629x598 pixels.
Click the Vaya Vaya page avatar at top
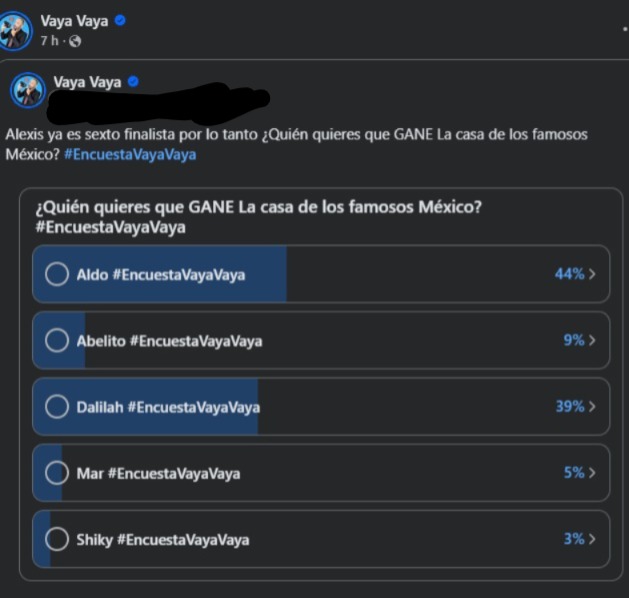(15, 29)
